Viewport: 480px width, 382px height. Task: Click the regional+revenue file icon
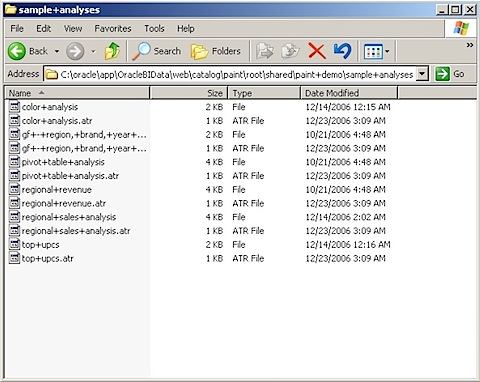(14, 189)
